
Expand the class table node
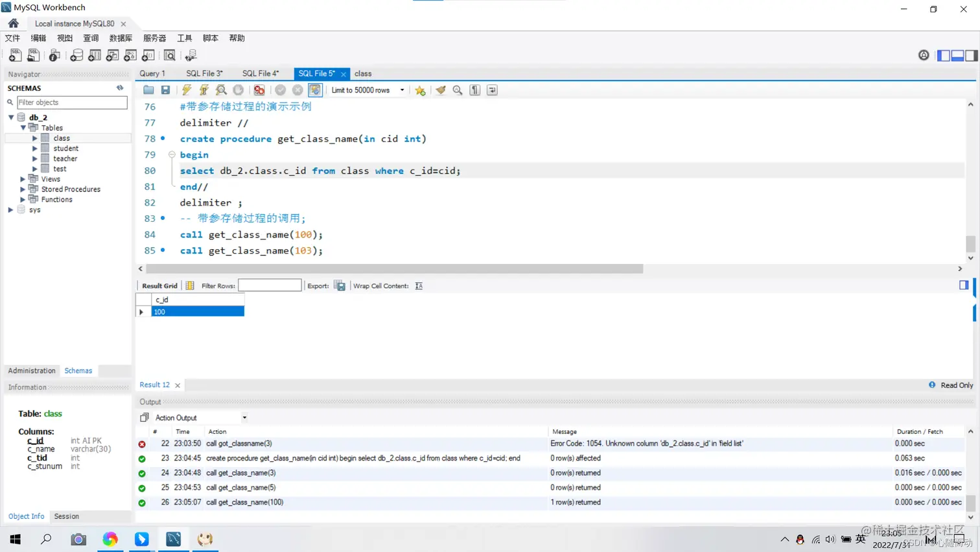pos(35,138)
